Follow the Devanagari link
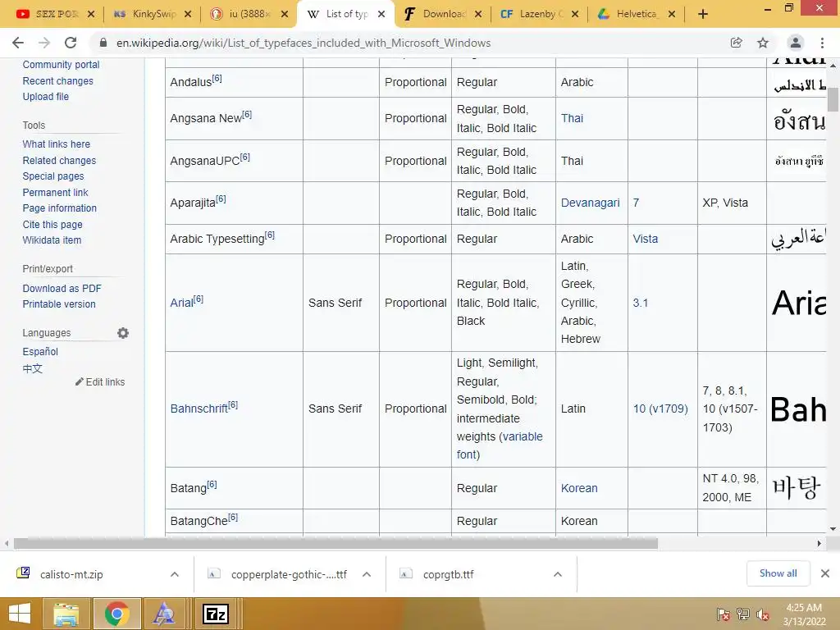840x630 pixels. pos(590,203)
